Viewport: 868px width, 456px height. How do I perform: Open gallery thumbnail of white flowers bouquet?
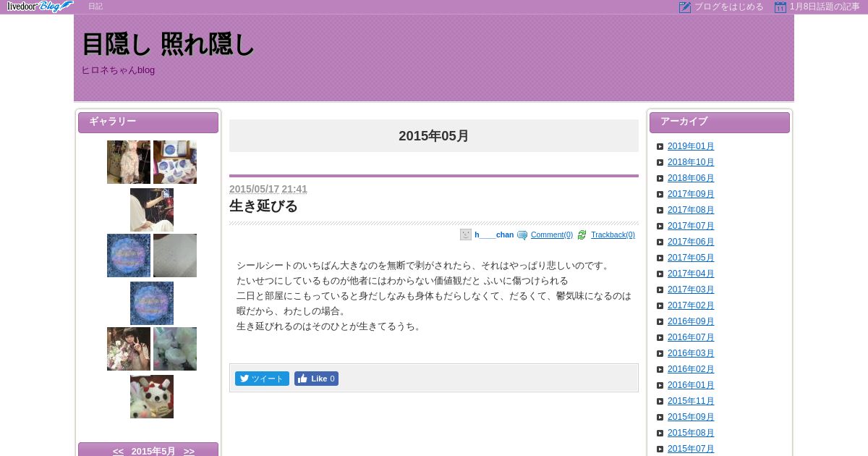[x=175, y=349]
